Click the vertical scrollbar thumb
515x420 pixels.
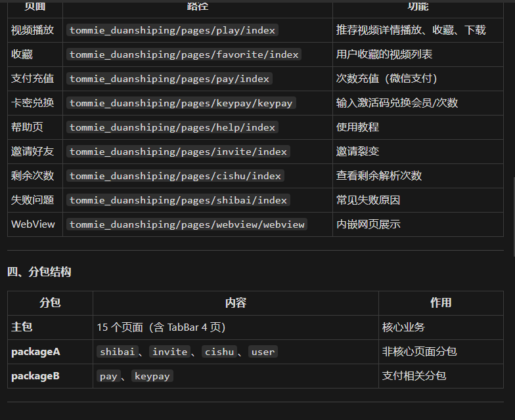pos(514,217)
